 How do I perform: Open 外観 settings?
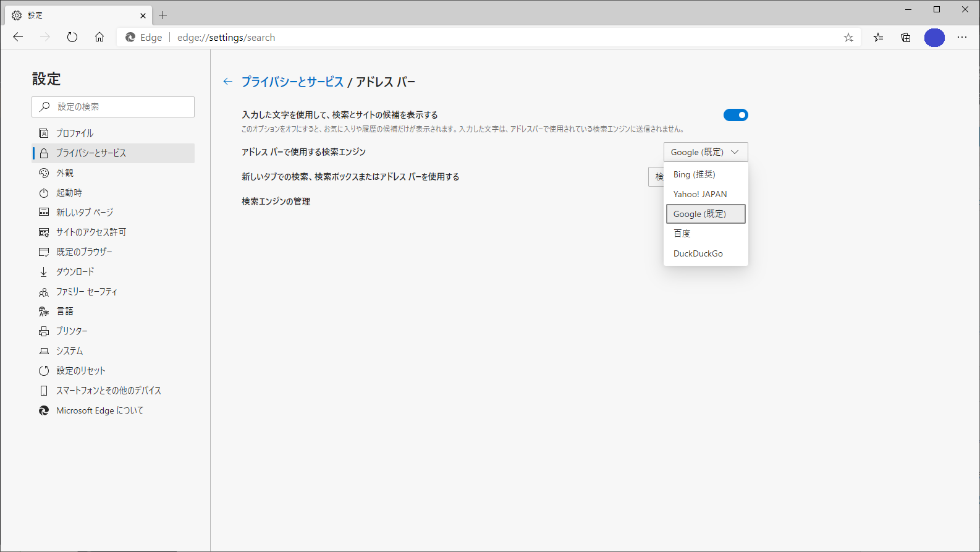tap(113, 173)
